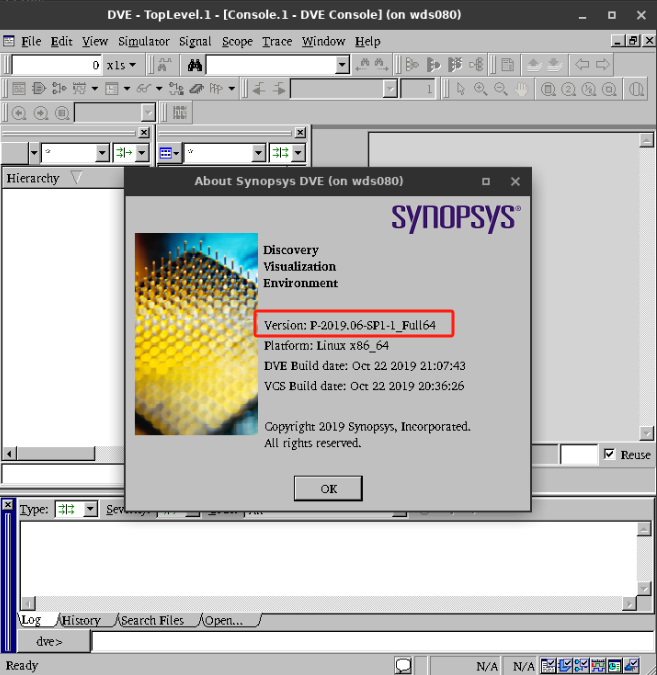The height and width of the screenshot is (675, 657).
Task: Close the console pane with X
Action: click(x=9, y=506)
